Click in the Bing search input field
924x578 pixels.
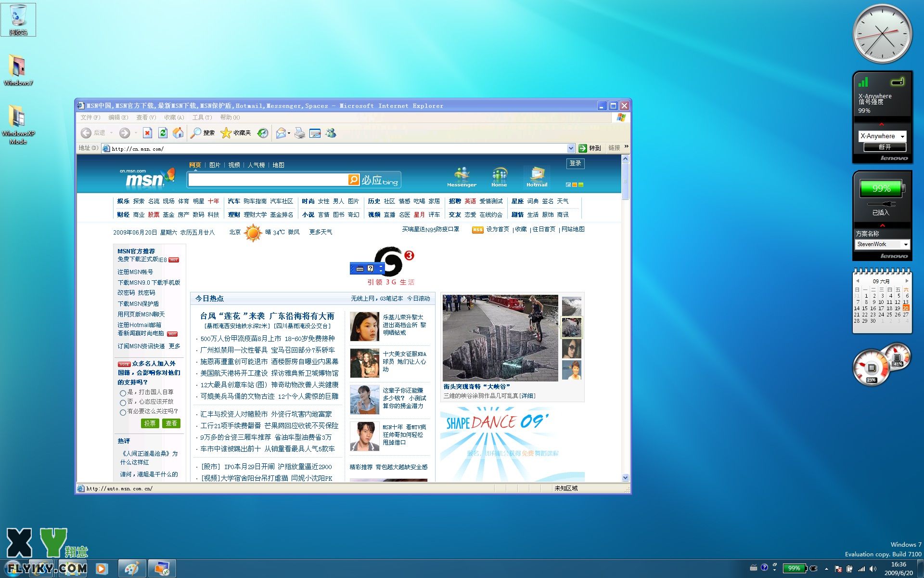click(268, 180)
